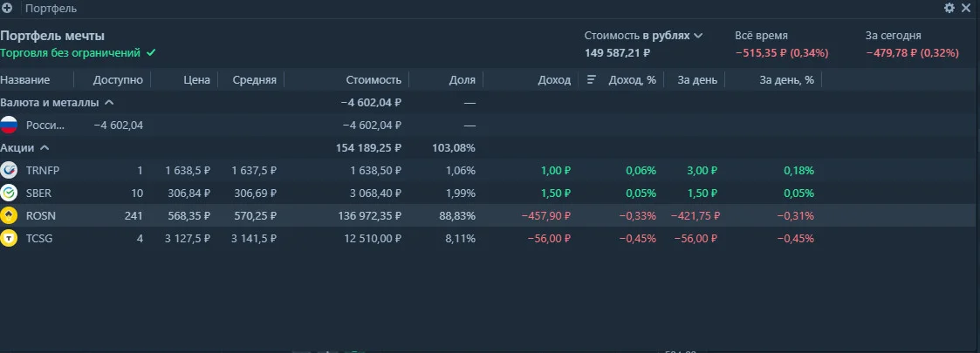Select the TRNFP ticker name
980x353 pixels.
coord(43,171)
